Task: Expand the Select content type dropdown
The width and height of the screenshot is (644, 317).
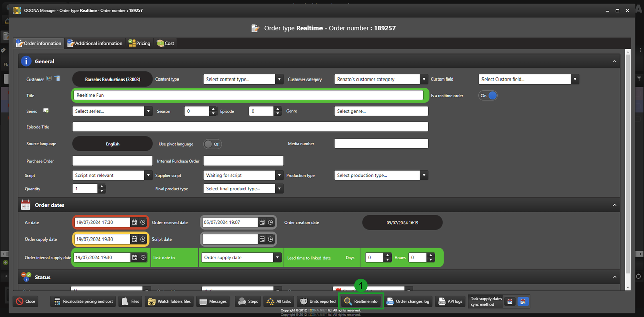Action: click(279, 79)
